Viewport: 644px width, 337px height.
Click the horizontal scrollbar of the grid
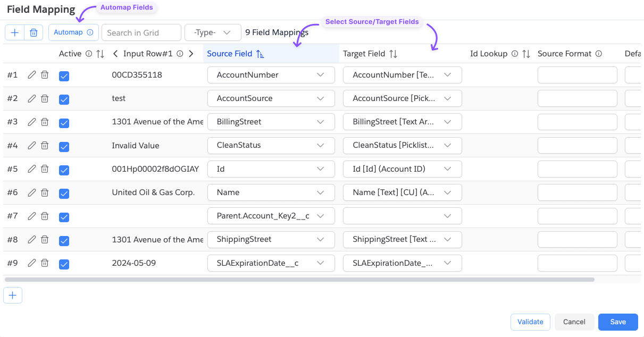click(299, 279)
